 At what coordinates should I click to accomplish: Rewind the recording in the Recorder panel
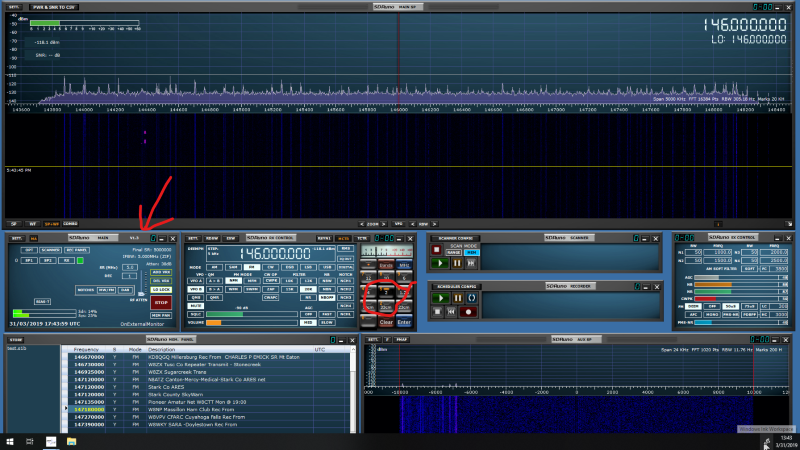point(451,312)
